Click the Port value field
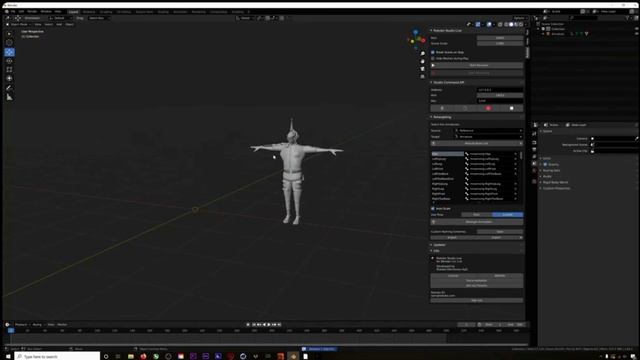Viewport: 640px width, 360px height. click(500, 95)
